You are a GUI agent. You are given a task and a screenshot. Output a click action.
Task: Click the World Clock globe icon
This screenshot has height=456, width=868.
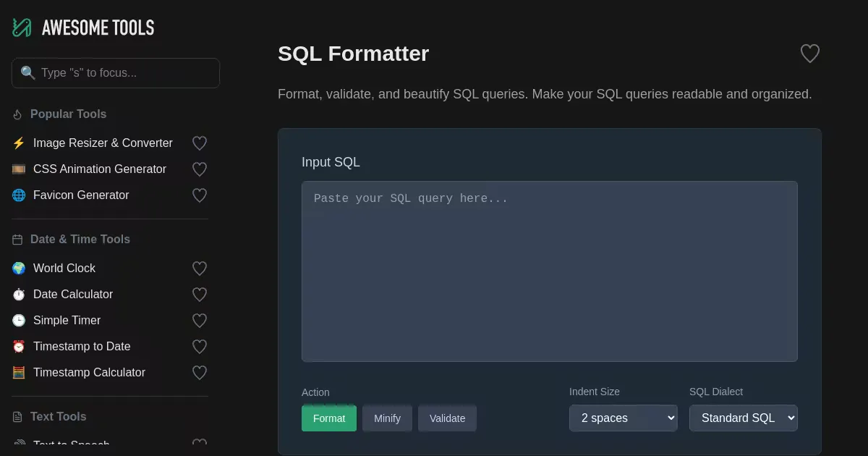pos(19,269)
